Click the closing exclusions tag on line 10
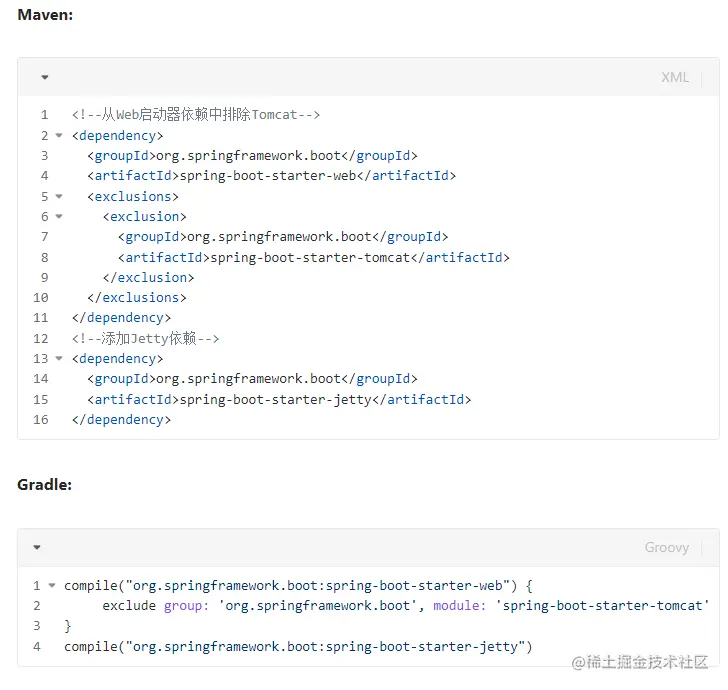 pos(137,298)
